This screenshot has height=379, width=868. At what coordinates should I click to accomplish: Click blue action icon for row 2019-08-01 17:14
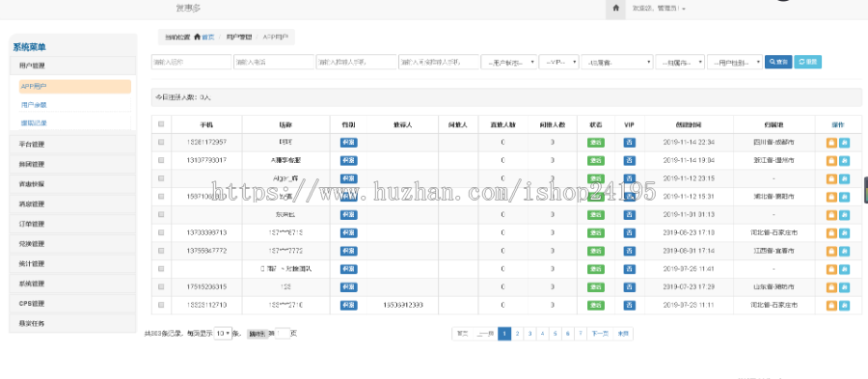pyautogui.click(x=844, y=251)
